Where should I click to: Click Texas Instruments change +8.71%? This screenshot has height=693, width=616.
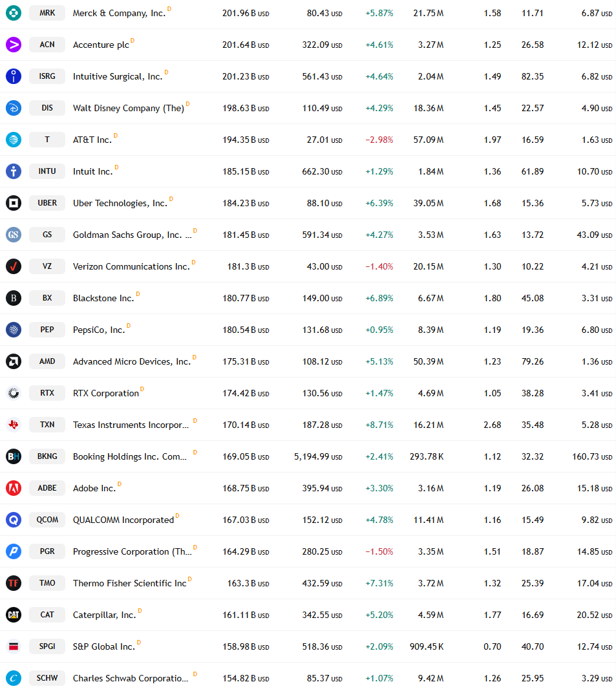pyautogui.click(x=379, y=425)
